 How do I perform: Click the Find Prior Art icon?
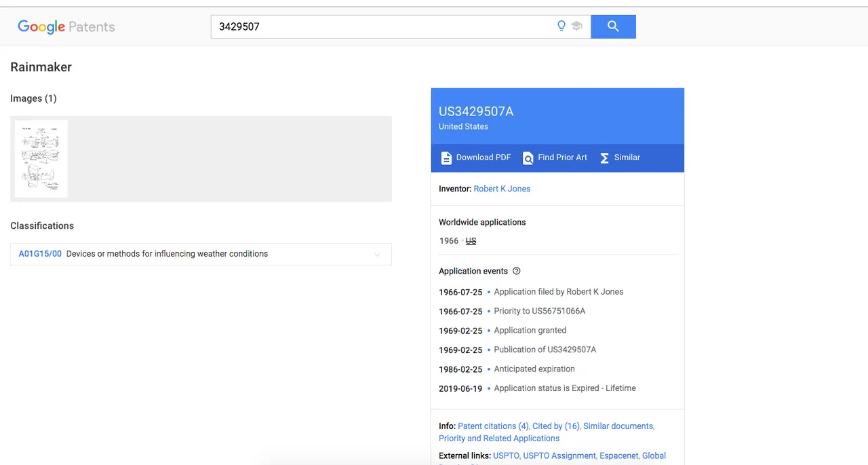coord(528,158)
